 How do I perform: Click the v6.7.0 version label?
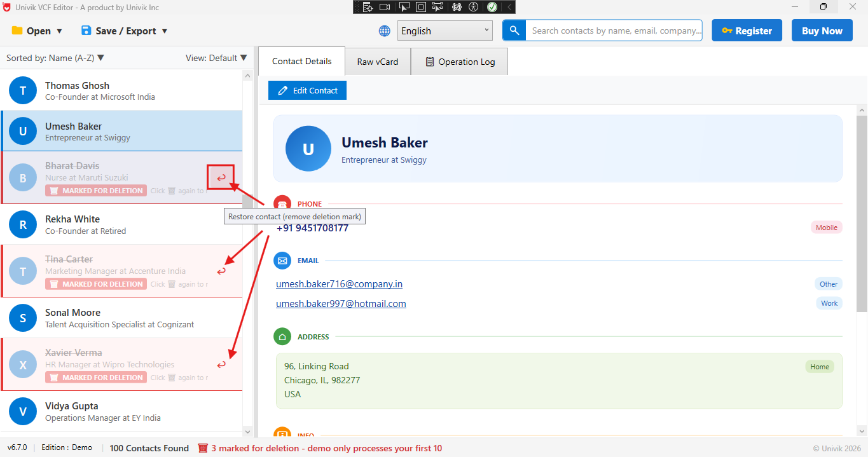point(17,447)
